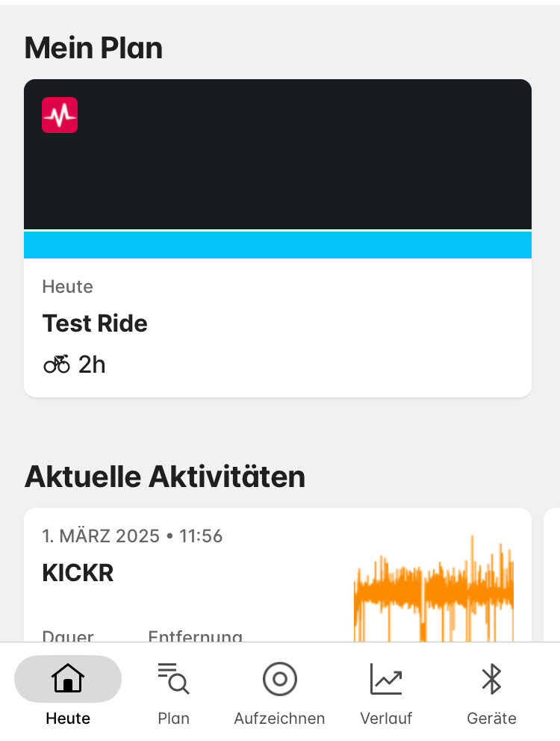Tap the next activity card peeking right
Screen dimensions: 560x741
click(552, 575)
